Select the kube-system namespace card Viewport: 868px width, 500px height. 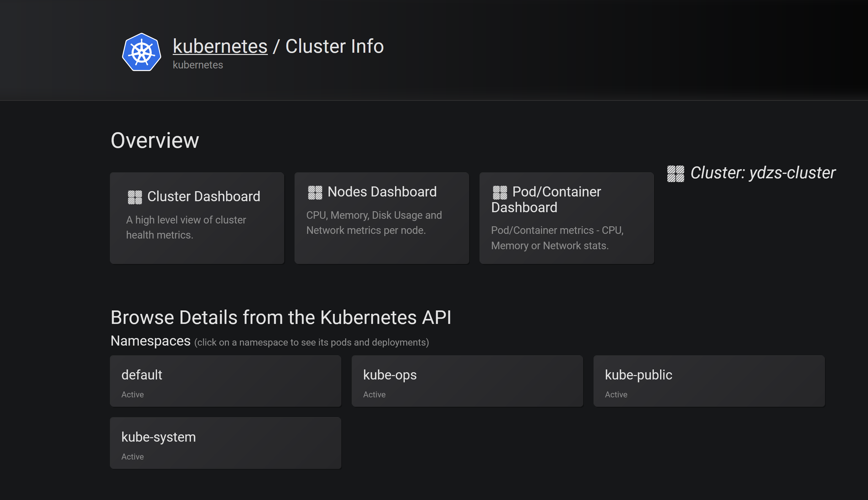click(225, 443)
